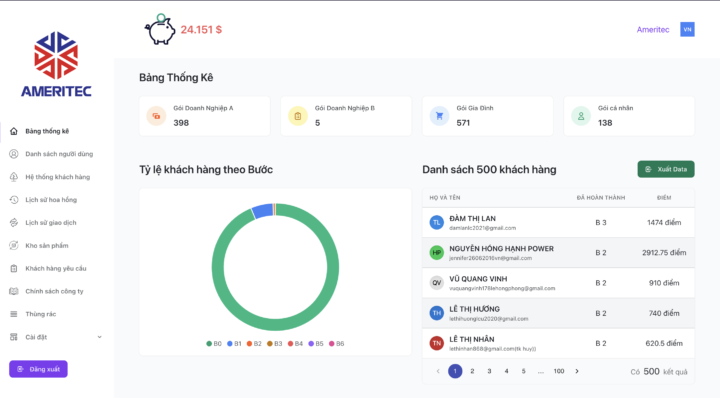Open Khách hàng yêu cầu menu item
Image resolution: width=720 pixels, height=398 pixels.
click(x=56, y=269)
